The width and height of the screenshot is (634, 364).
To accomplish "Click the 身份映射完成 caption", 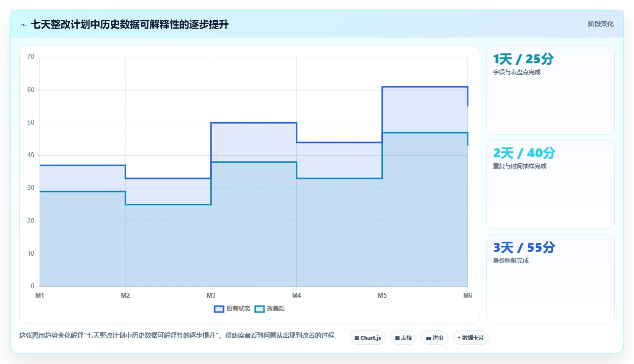I will click(511, 261).
